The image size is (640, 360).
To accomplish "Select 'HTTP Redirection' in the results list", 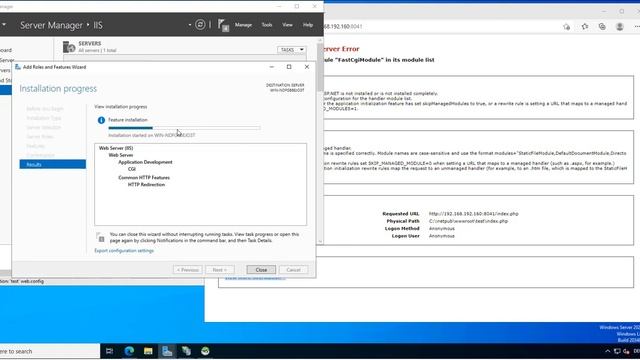I will 147,184.
